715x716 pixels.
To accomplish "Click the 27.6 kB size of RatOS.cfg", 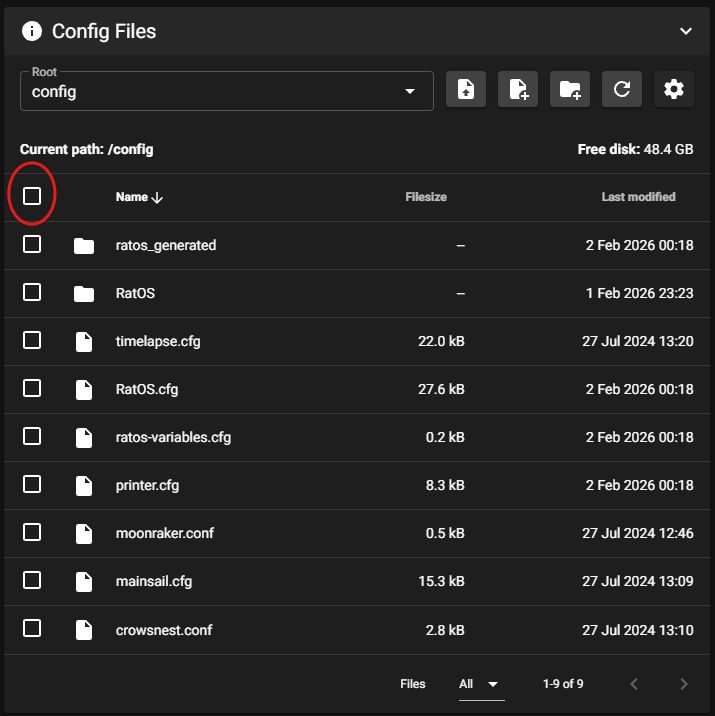I will click(441, 389).
